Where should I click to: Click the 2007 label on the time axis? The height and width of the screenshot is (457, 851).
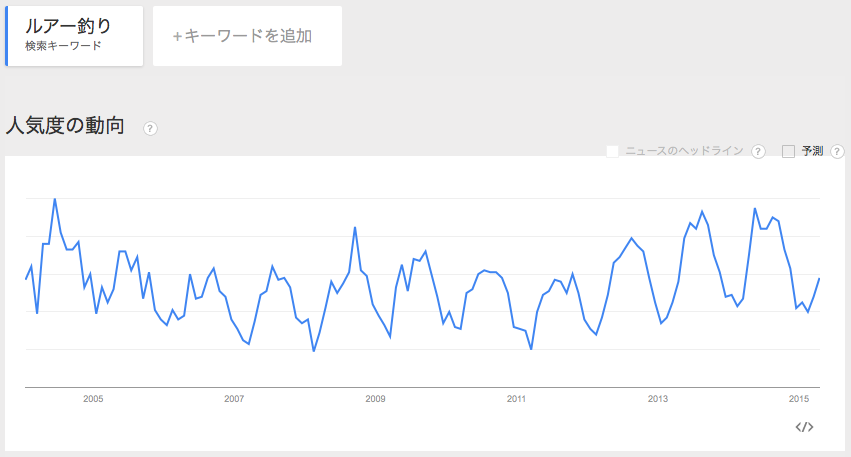(234, 399)
